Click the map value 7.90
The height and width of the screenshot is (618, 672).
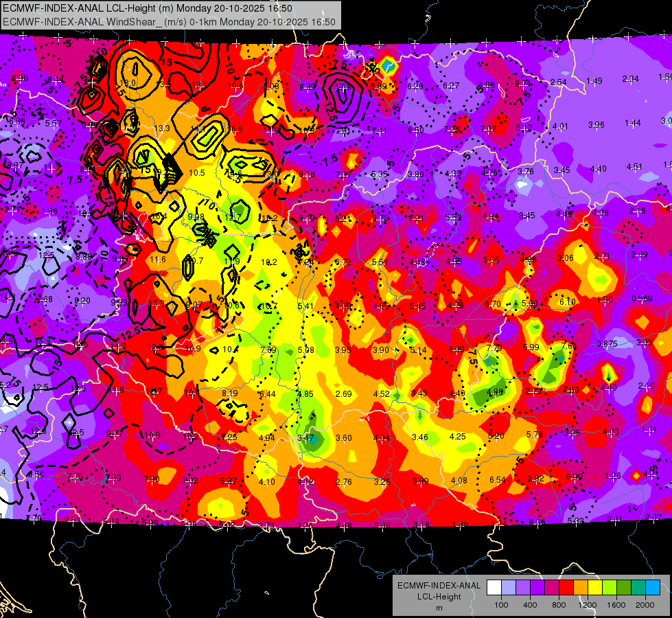(x=151, y=479)
